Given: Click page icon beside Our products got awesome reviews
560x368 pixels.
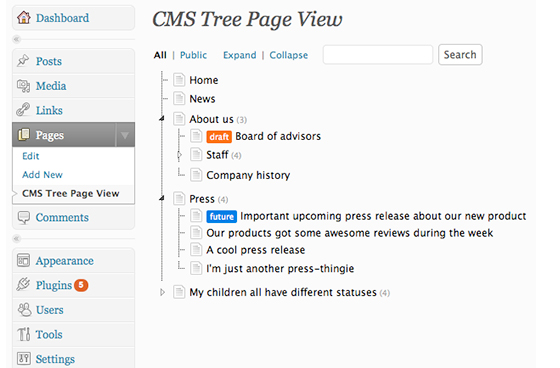Looking at the screenshot, I should [x=196, y=233].
